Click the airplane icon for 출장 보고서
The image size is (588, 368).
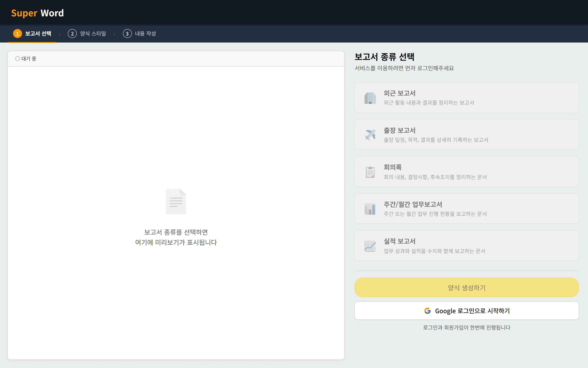(x=370, y=135)
